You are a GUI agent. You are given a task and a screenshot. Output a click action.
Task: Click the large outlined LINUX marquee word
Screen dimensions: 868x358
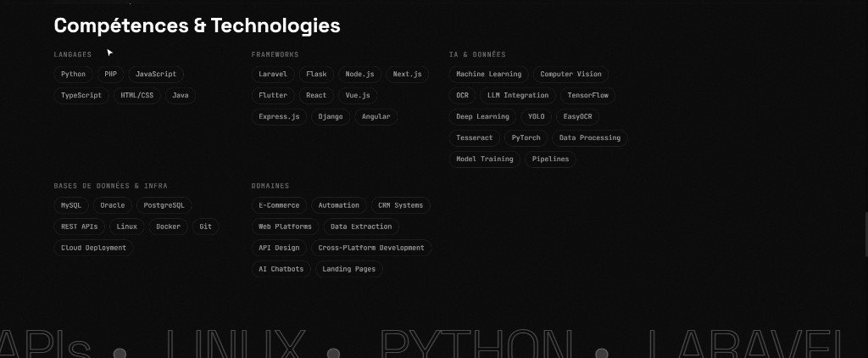pyautogui.click(x=236, y=344)
